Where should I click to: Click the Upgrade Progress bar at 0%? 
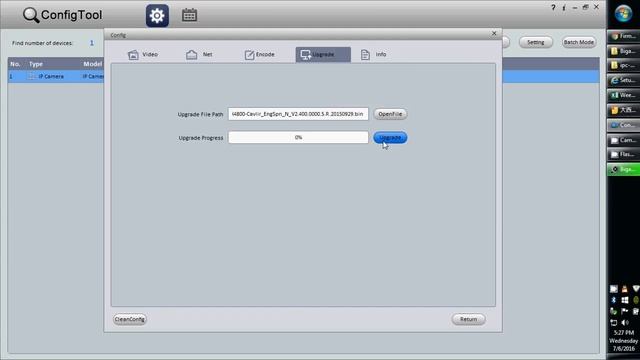pyautogui.click(x=298, y=138)
